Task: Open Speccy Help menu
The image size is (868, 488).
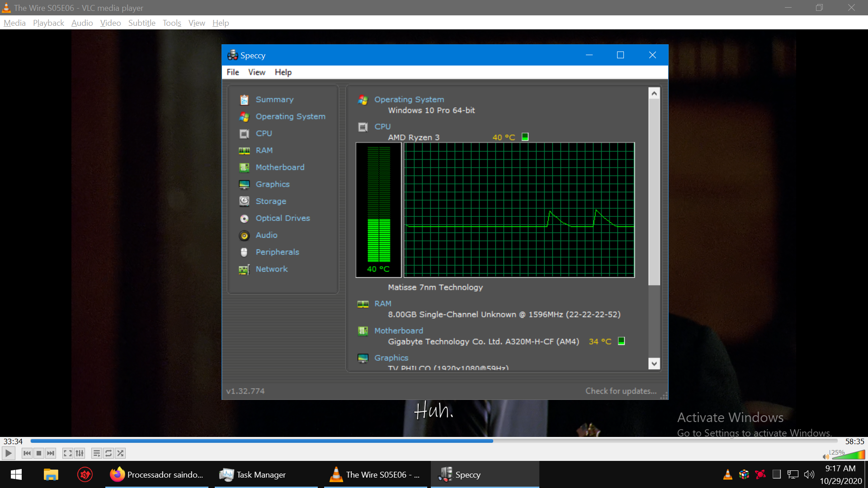Action: click(x=283, y=72)
